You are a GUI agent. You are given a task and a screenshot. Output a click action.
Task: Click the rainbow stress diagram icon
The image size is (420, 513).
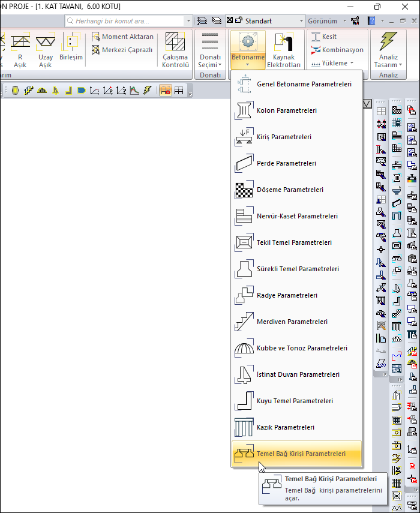pos(412,179)
